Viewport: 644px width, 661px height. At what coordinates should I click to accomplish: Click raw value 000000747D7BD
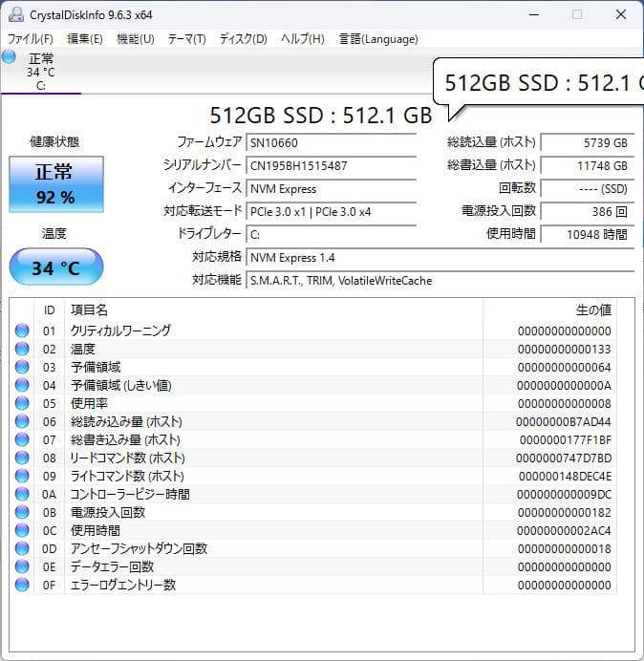coord(564,458)
